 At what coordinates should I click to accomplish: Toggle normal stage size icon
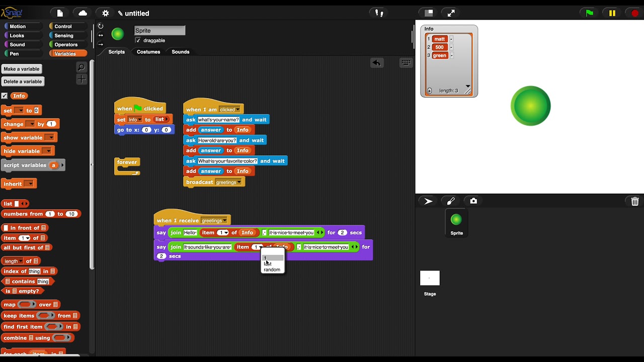tap(429, 13)
